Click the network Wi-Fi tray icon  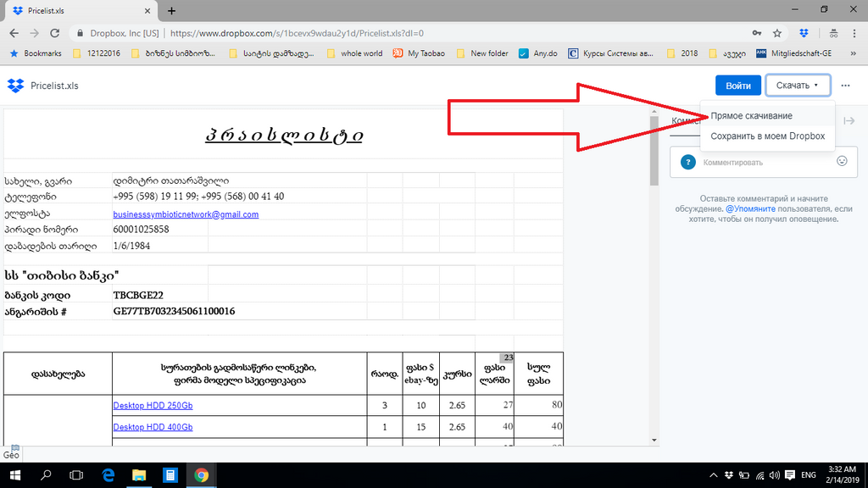(760, 475)
